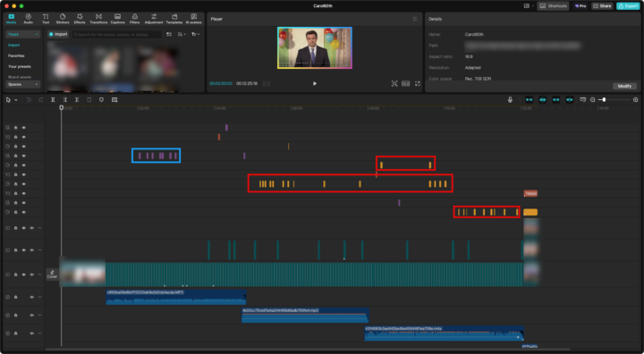Toggle auto snapping
Image resolution: width=644 pixels, height=354 pixels.
click(x=543, y=100)
